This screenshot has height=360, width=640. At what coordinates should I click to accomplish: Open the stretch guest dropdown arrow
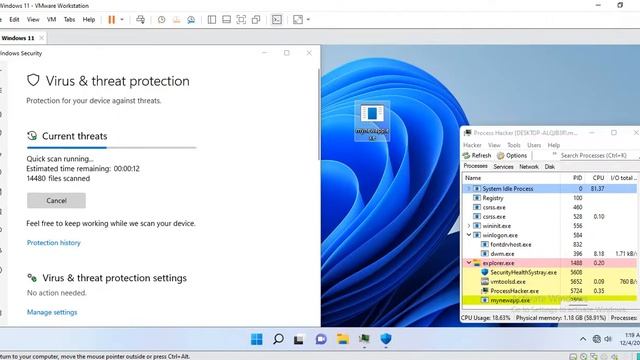click(308, 20)
